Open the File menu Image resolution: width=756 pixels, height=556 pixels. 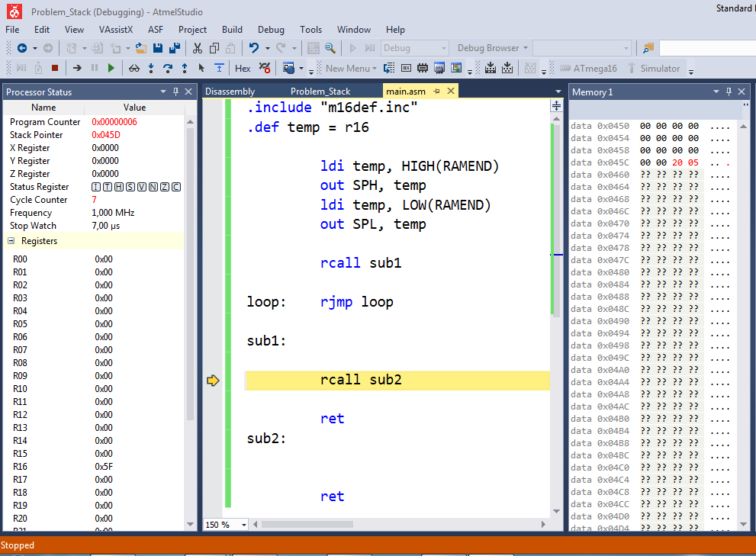(12, 30)
